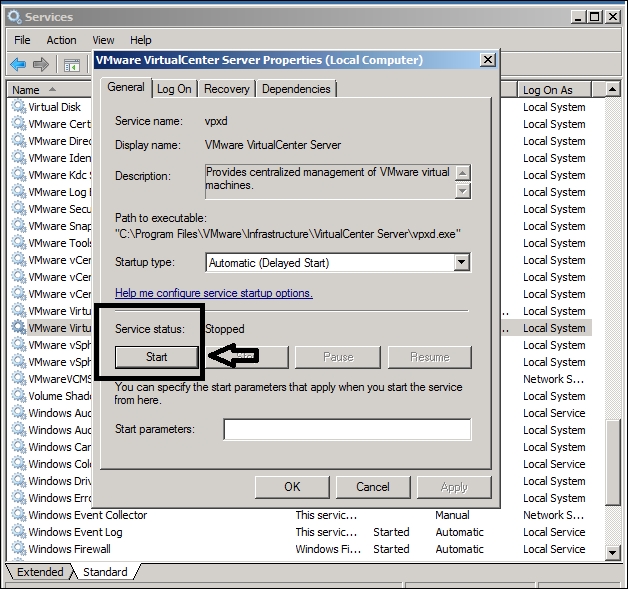
Task: Click services list scroll up arrow
Action: [612, 89]
